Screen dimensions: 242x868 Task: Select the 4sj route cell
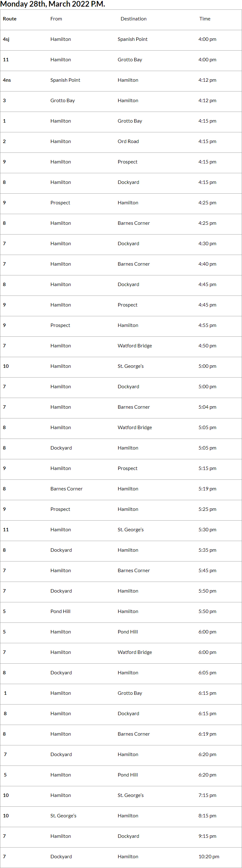click(x=6, y=39)
